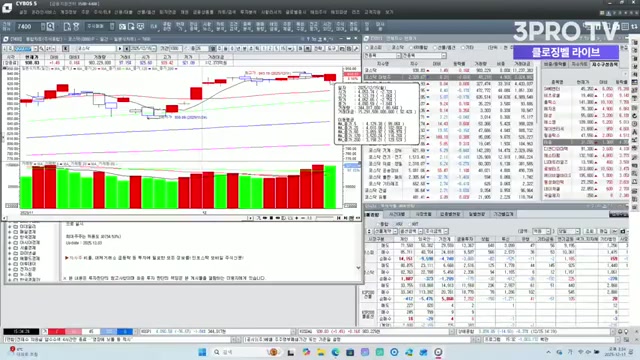Open the 채권 menu
640x360 pixels.
pyautogui.click(x=184, y=13)
